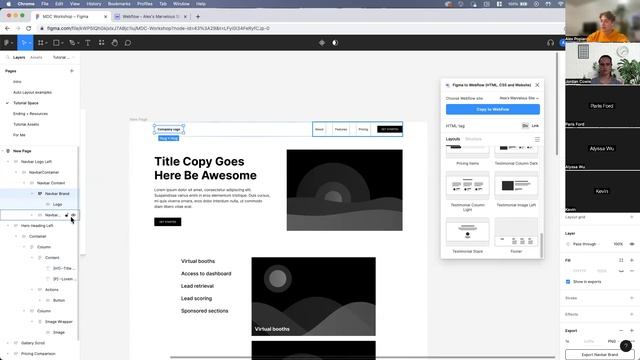This screenshot has height=360, width=640.
Task: Click Copy to Webflow button
Action: click(493, 109)
